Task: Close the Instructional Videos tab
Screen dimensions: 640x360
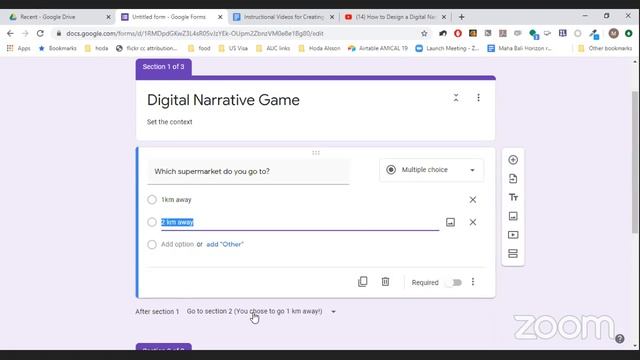Action: point(332,17)
